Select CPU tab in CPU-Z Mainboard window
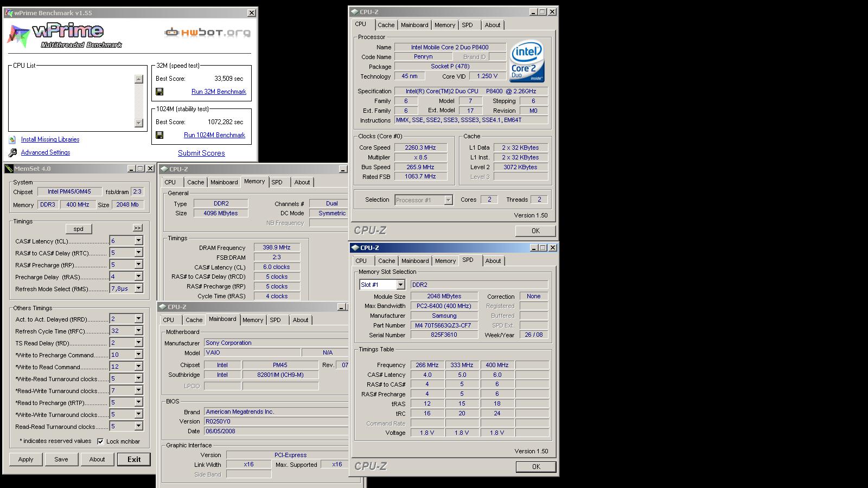868x488 pixels. pos(169,320)
